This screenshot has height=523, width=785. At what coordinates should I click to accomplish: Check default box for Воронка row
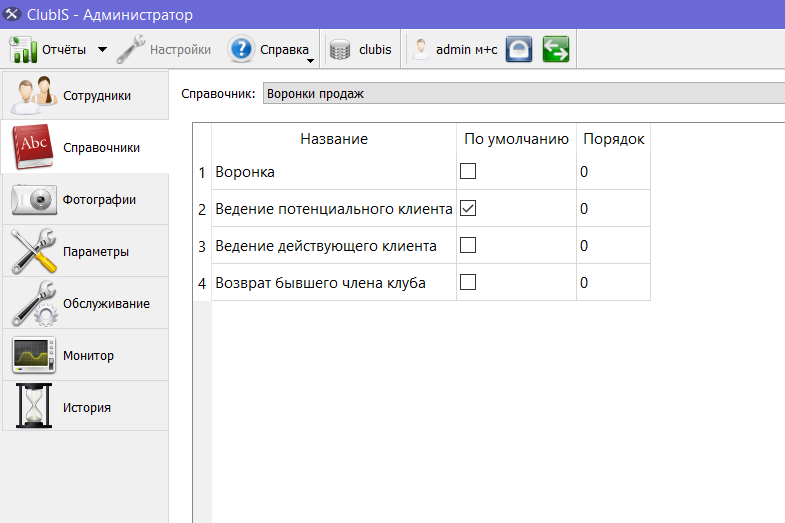tap(468, 171)
